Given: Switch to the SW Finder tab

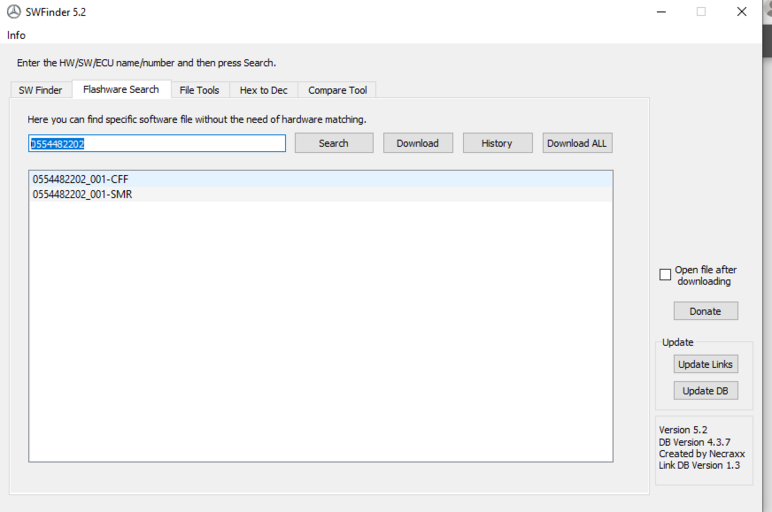Looking at the screenshot, I should click(40, 90).
